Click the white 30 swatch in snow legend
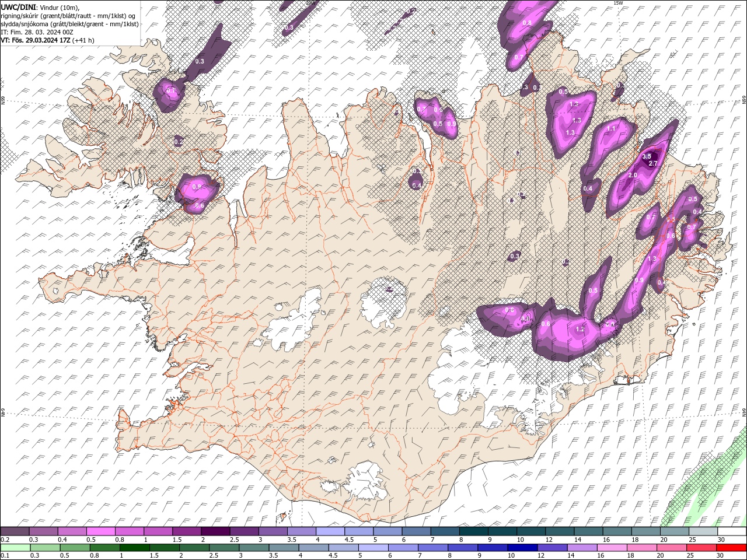Viewport: 747px width, 560px height. (732, 531)
